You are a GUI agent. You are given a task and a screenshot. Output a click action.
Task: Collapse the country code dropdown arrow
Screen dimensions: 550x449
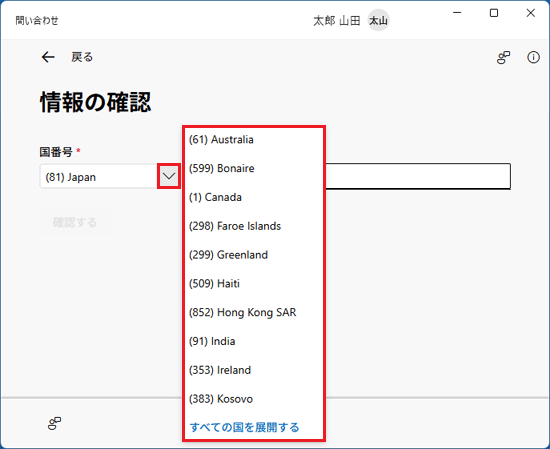(x=169, y=176)
